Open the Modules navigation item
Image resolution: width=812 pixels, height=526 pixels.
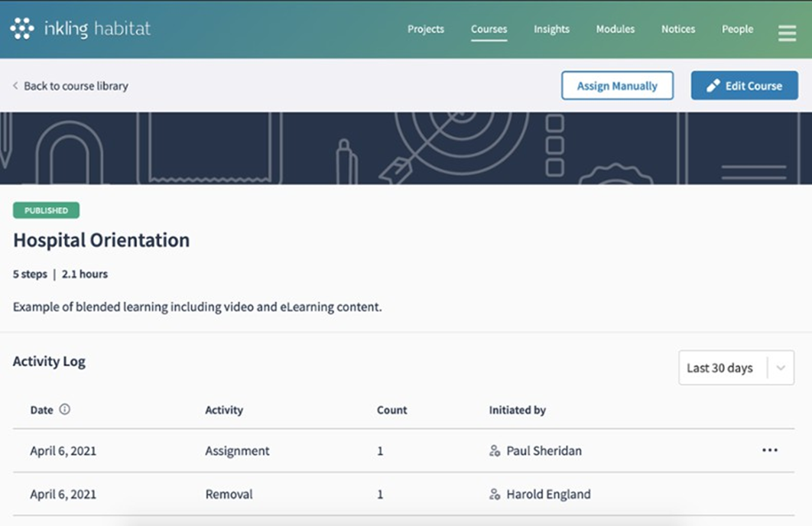point(615,29)
